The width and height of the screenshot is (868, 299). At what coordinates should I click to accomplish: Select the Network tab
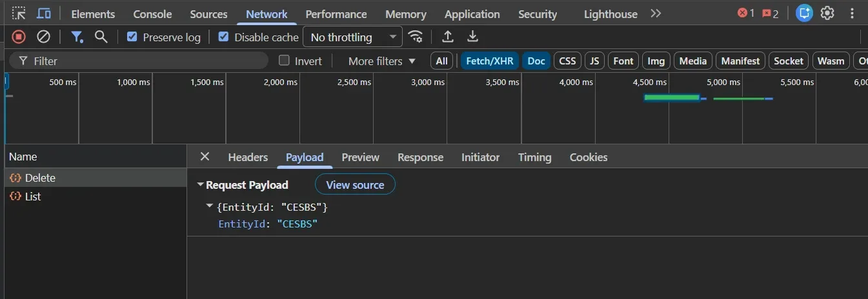tap(267, 14)
